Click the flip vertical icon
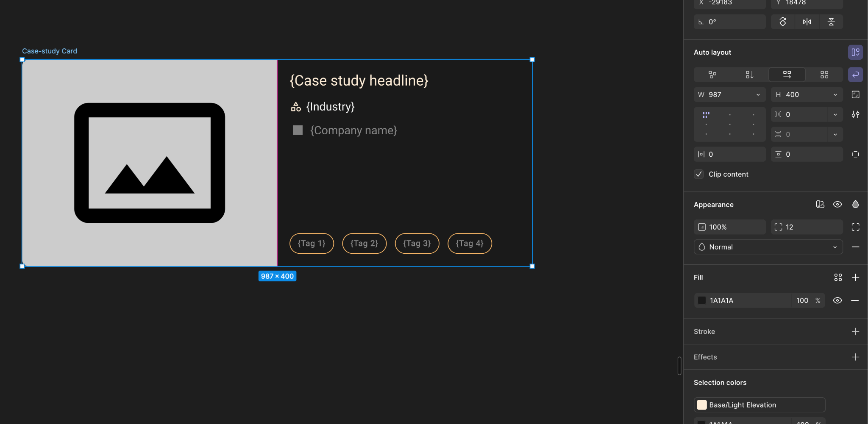This screenshot has height=424, width=868. [x=831, y=22]
